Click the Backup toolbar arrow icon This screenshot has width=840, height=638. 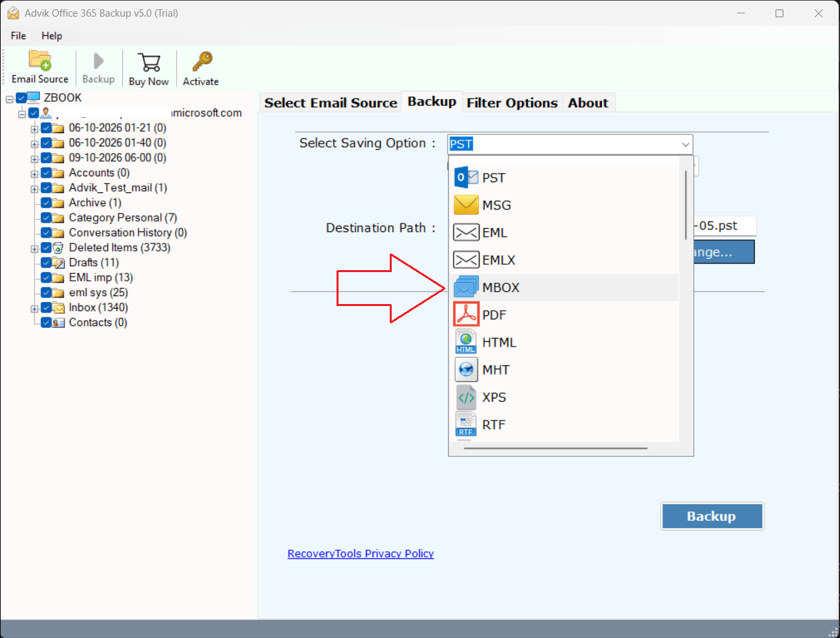tap(98, 61)
